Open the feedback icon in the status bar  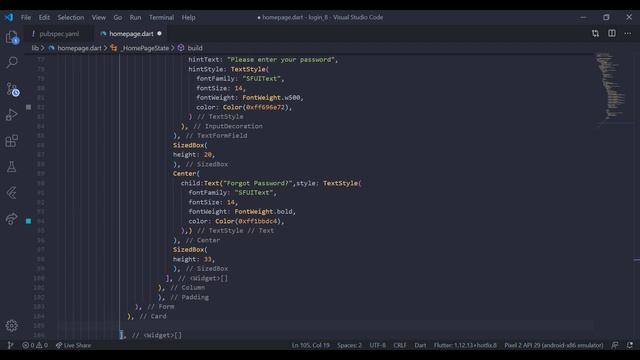coord(615,345)
